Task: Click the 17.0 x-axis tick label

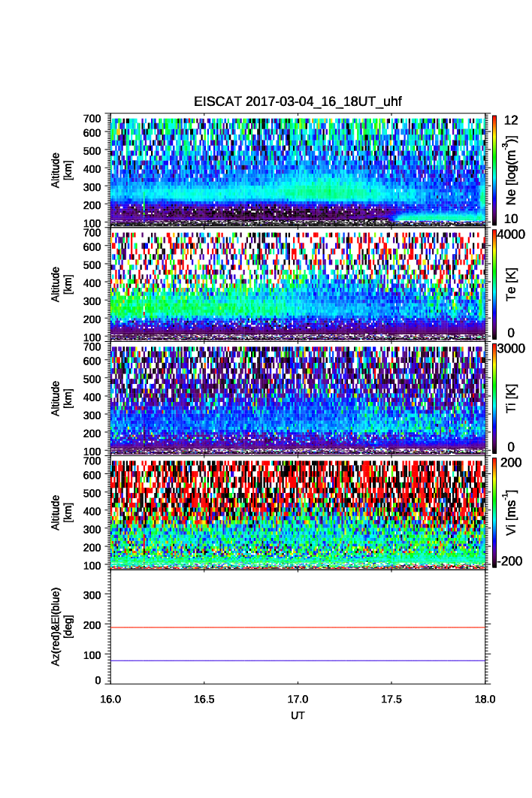Action: click(298, 699)
